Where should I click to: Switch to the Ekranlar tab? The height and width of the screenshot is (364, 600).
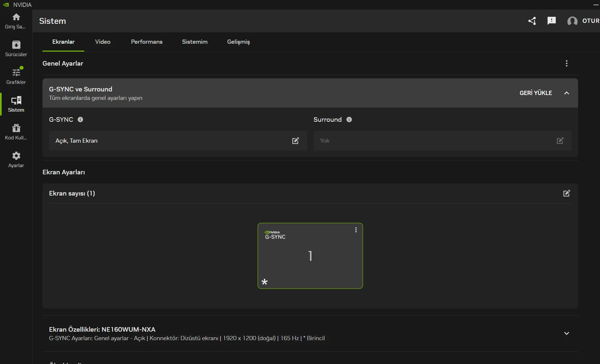(63, 42)
